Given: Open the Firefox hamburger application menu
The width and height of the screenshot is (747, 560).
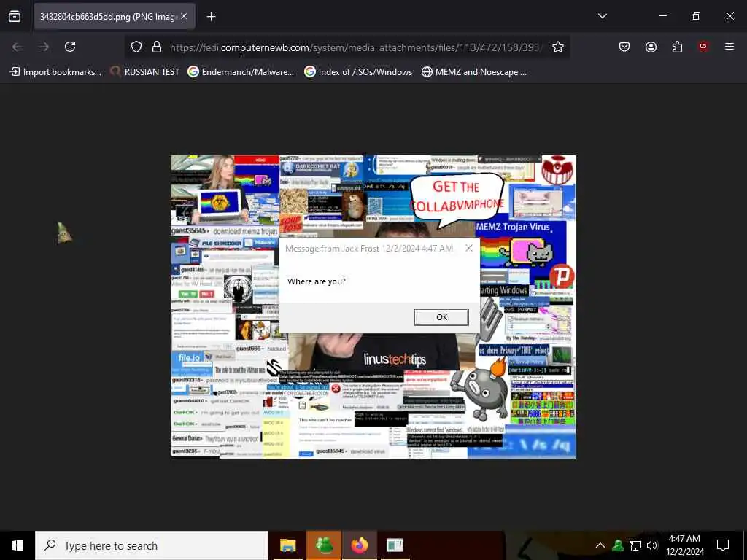Looking at the screenshot, I should pos(729,47).
